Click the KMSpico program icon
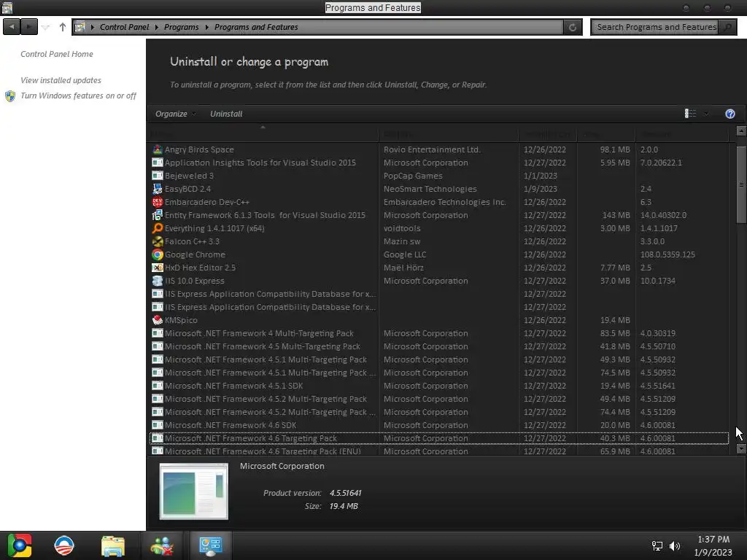The image size is (747, 560). pyautogui.click(x=158, y=321)
